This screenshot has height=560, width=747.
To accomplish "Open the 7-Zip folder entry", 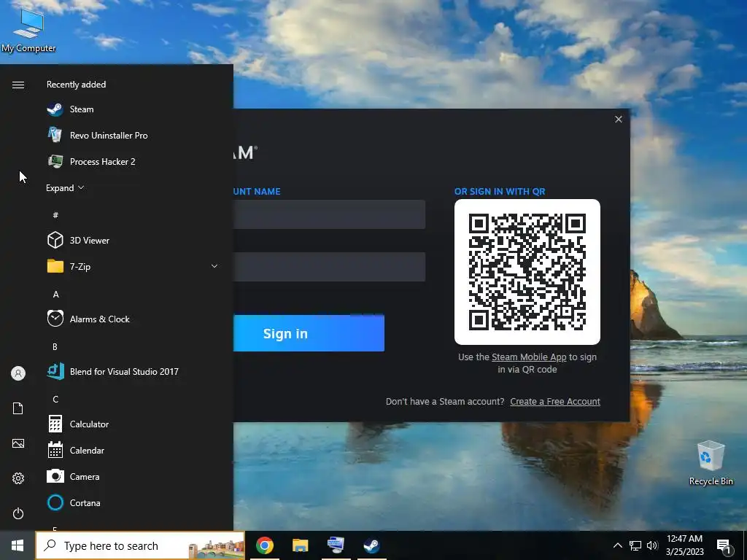I will coord(133,266).
